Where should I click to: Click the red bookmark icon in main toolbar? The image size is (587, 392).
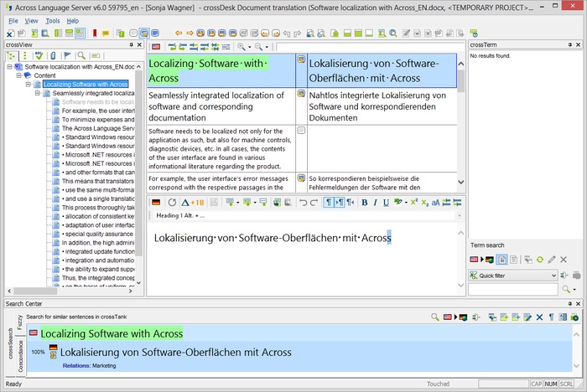[95, 34]
